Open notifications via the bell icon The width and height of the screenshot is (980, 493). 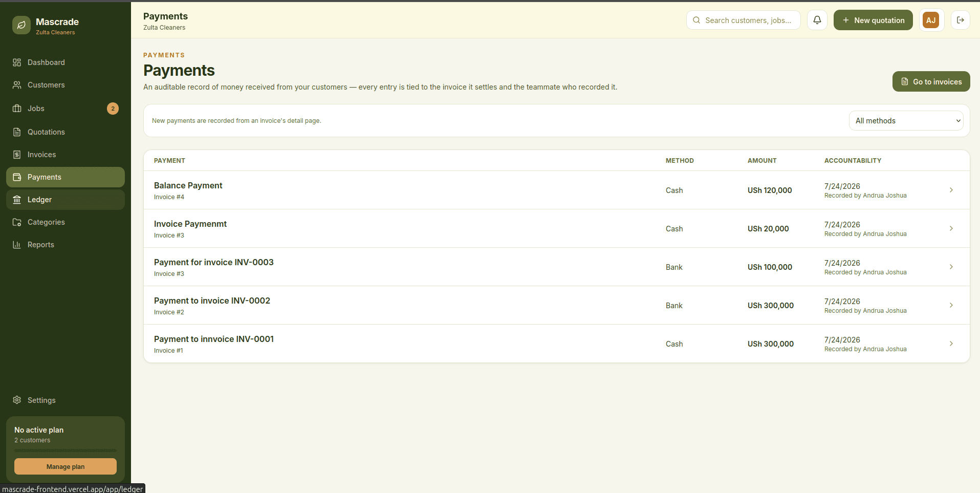[817, 20]
